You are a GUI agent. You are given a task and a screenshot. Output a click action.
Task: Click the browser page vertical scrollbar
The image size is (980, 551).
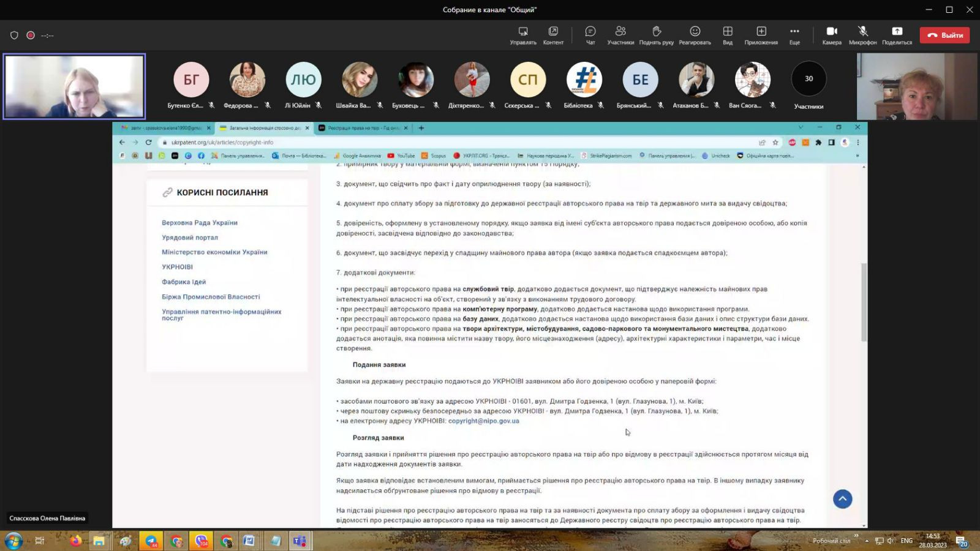click(864, 302)
